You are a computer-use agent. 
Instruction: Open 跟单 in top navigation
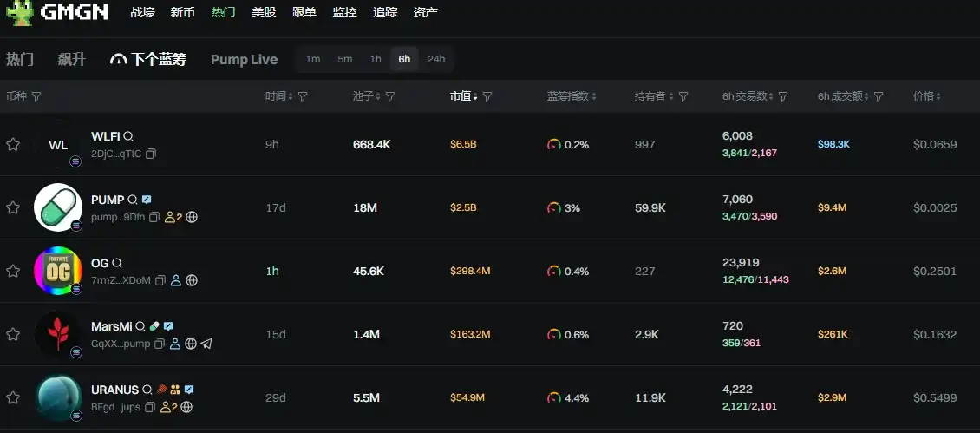click(304, 12)
